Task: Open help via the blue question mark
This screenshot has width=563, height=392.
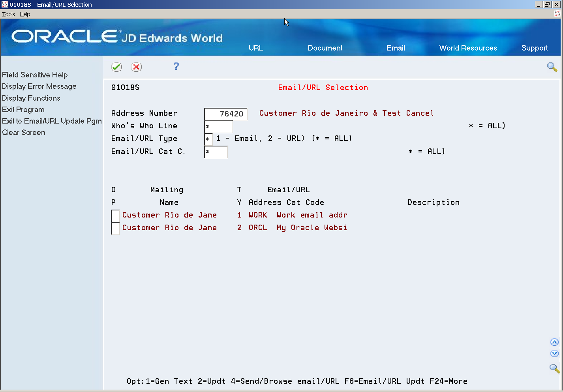Action: [176, 67]
